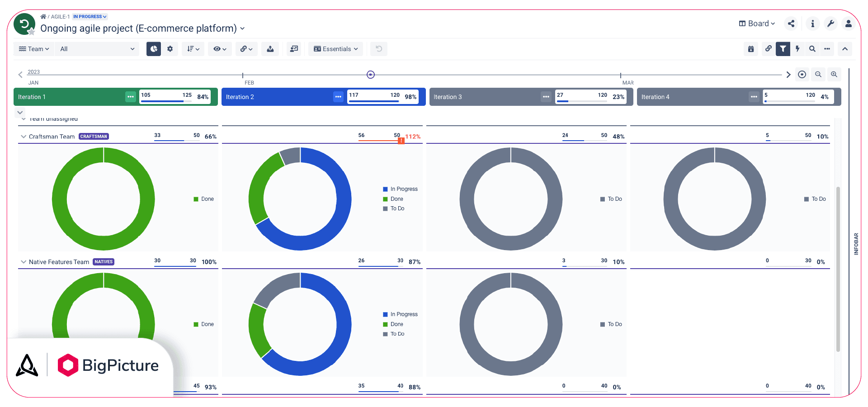Collapse the Native Features Team row

point(24,262)
